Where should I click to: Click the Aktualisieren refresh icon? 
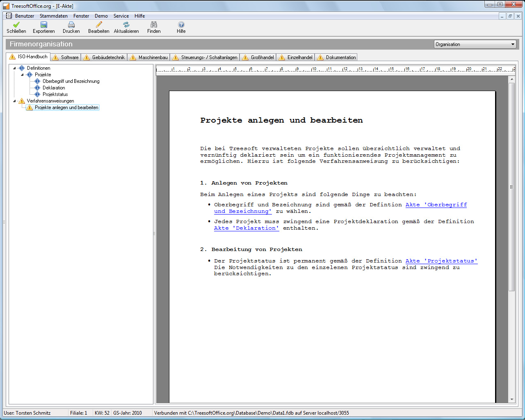[126, 25]
